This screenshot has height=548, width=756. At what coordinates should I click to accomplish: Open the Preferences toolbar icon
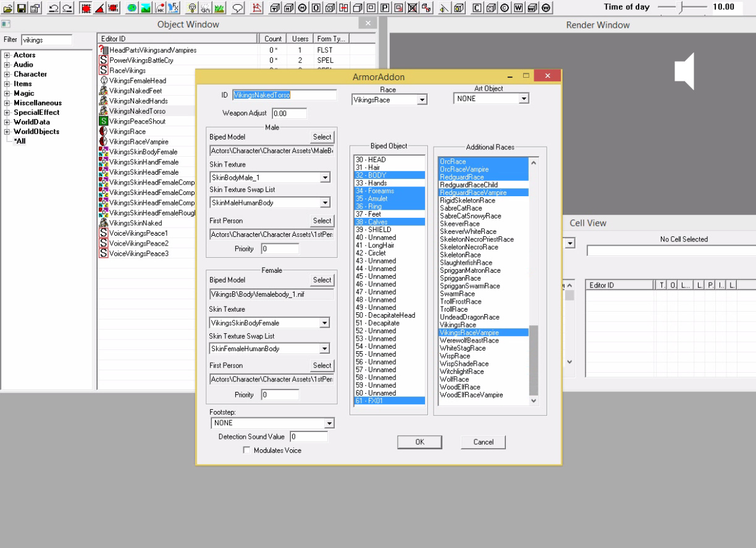[35, 8]
